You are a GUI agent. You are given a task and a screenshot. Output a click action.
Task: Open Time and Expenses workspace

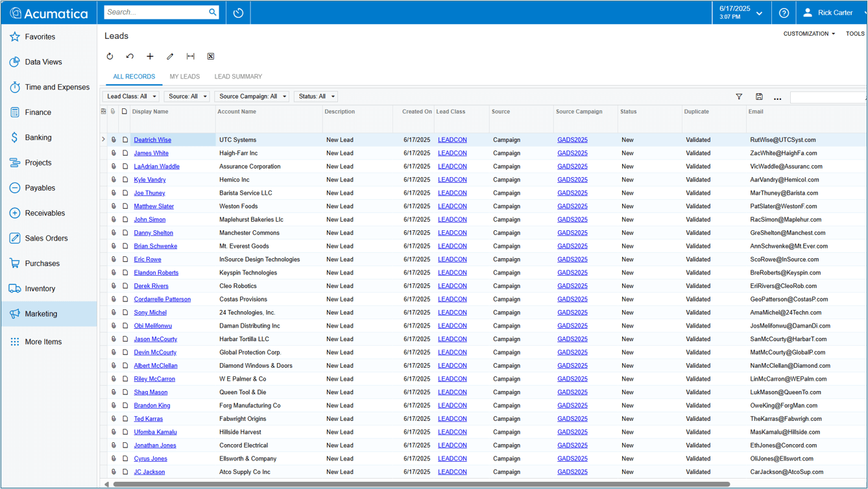pyautogui.click(x=49, y=87)
